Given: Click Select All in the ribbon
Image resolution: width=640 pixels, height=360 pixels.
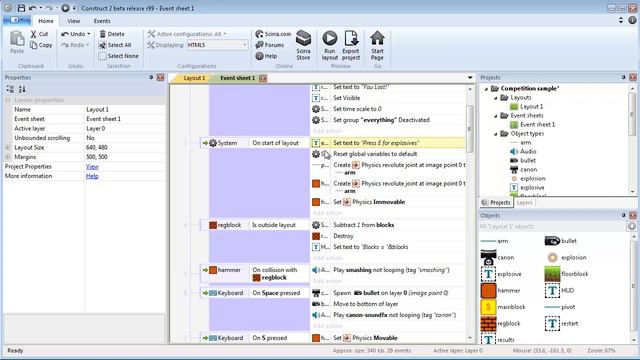Looking at the screenshot, I should click(115, 45).
